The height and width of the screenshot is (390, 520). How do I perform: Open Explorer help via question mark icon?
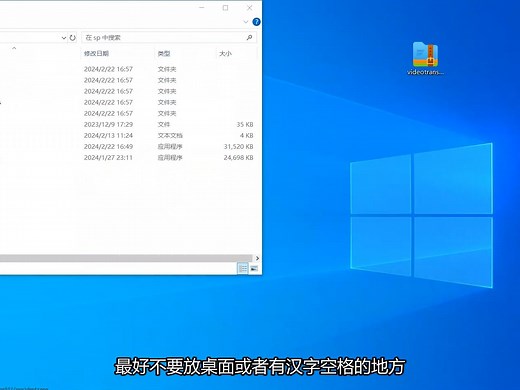(x=256, y=22)
